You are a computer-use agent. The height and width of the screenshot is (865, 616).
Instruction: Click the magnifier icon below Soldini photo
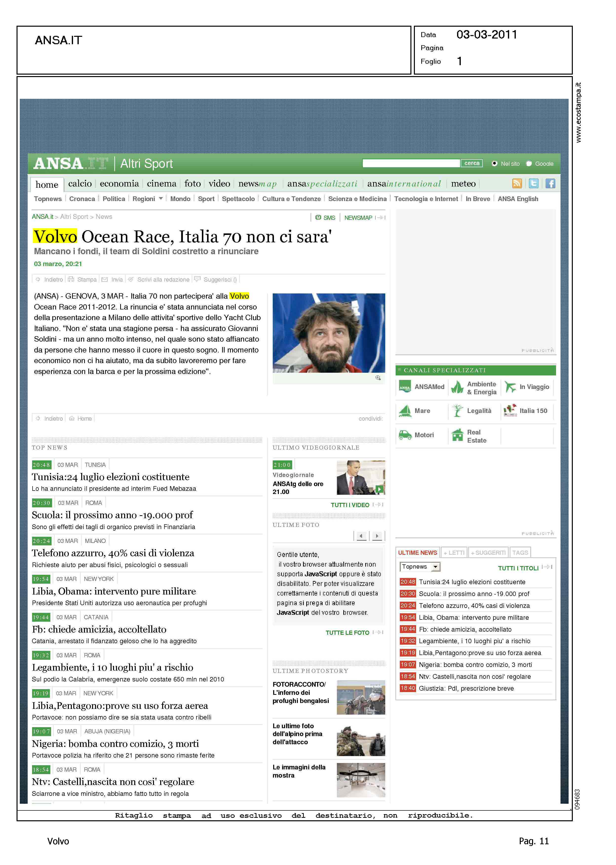(x=378, y=378)
